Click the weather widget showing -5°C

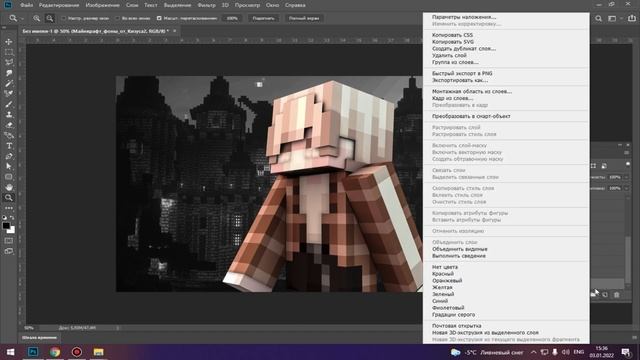488,352
